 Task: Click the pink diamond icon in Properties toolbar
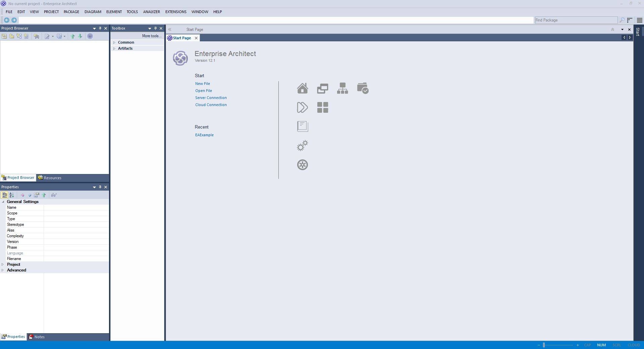[22, 195]
